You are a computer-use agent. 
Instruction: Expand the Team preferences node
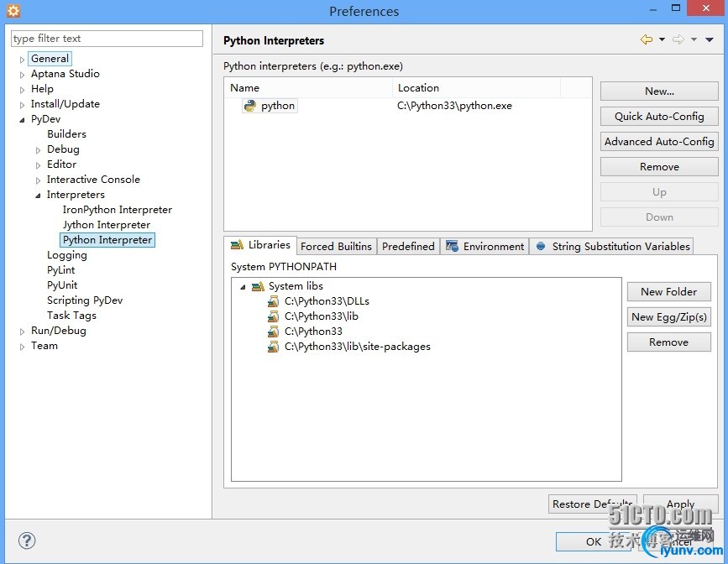(x=22, y=347)
